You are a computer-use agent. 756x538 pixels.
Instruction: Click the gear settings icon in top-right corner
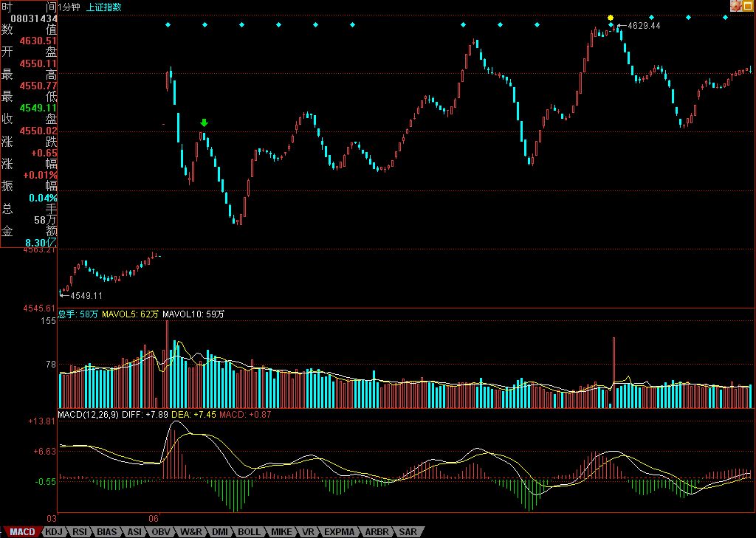point(735,5)
